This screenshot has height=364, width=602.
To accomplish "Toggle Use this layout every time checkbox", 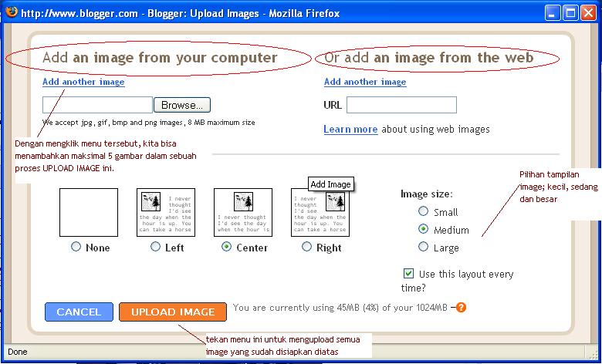I will [408, 274].
